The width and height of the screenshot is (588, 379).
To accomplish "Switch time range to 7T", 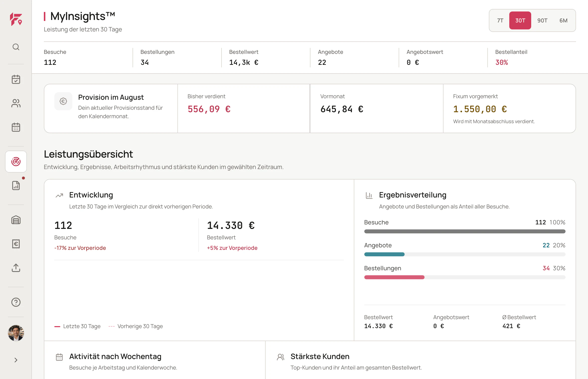I will tap(500, 20).
